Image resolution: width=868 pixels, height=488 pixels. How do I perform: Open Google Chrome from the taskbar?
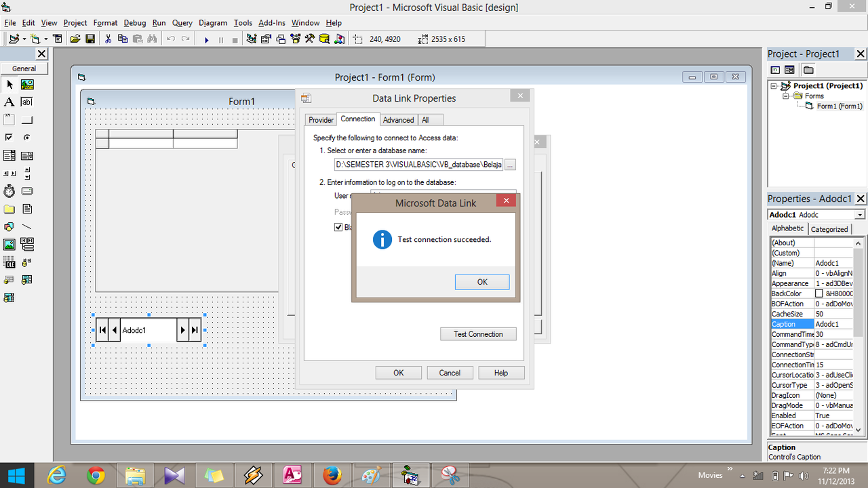tap(96, 476)
